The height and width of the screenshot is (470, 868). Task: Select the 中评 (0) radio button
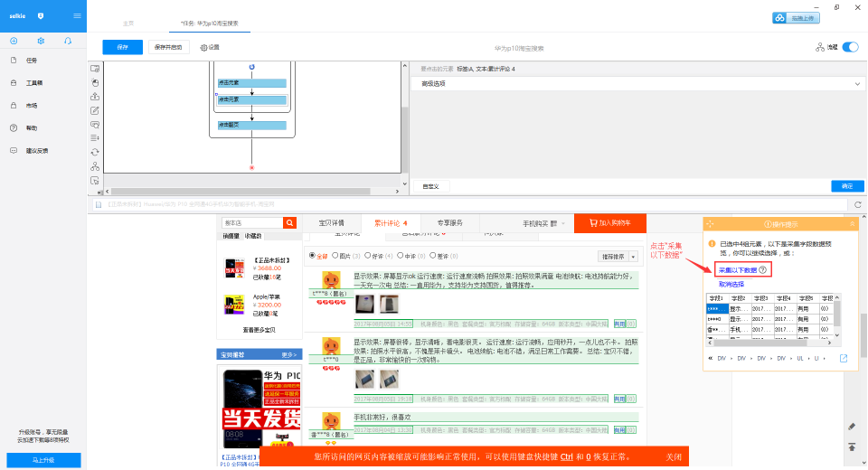(x=401, y=256)
